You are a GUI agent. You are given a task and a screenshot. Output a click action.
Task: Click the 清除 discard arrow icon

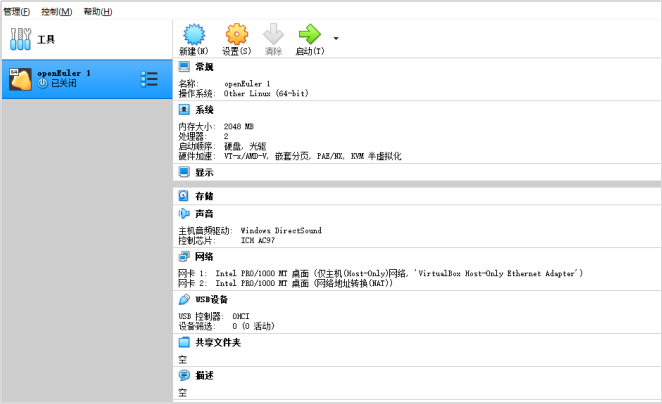click(x=273, y=34)
